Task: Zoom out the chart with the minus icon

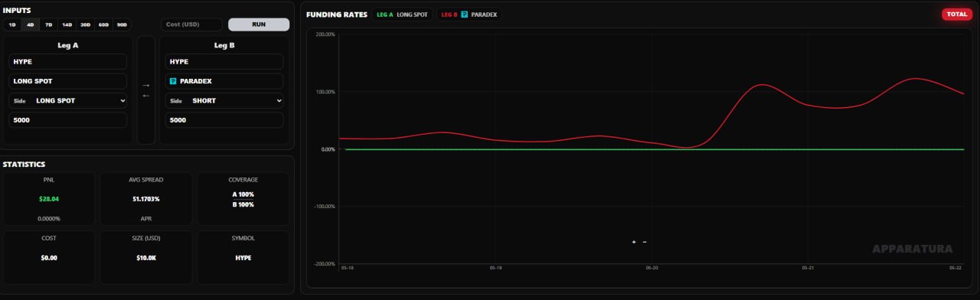Action: tap(645, 242)
